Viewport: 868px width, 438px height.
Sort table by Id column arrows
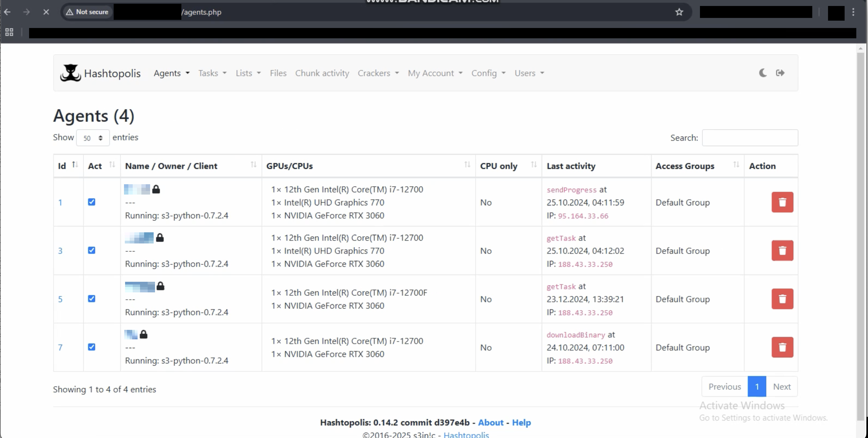point(75,165)
